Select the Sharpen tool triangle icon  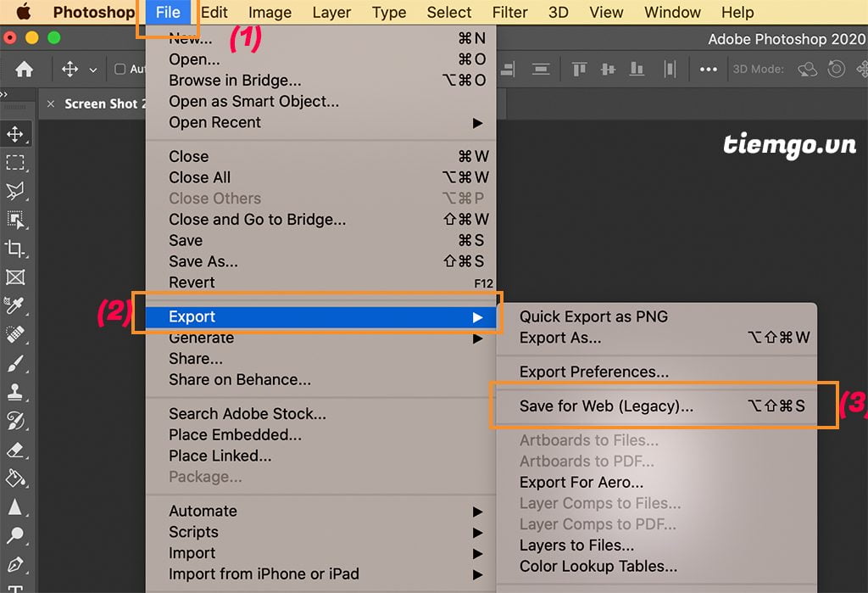(x=15, y=507)
